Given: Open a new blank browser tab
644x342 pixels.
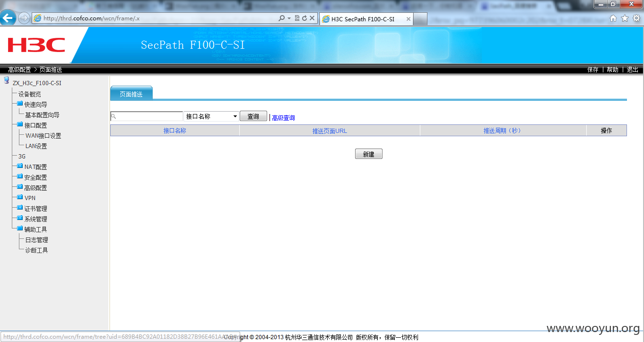Looking at the screenshot, I should (x=420, y=19).
